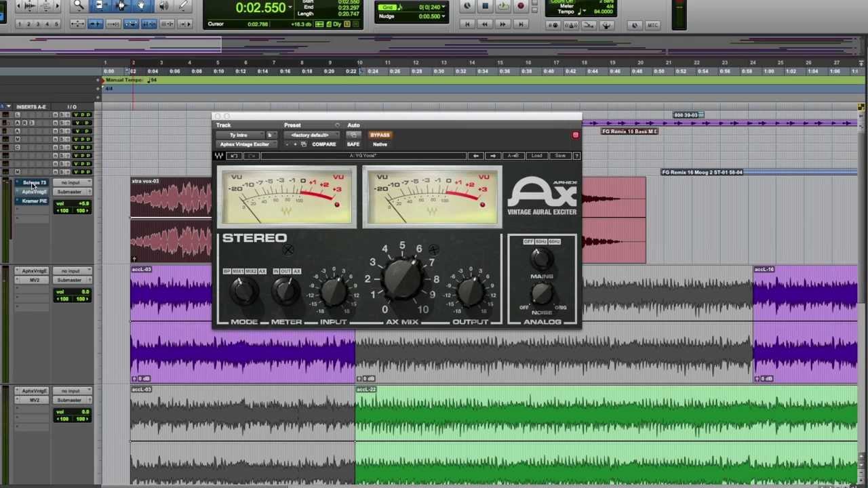This screenshot has width=868, height=488.
Task: Toggle the BYPASS button on Aphex plugin
Action: point(380,135)
